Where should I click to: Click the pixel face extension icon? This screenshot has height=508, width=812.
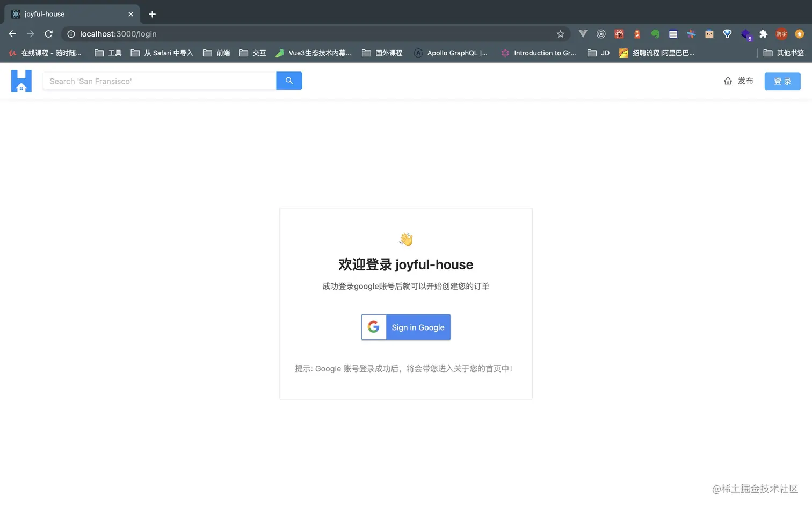(709, 34)
